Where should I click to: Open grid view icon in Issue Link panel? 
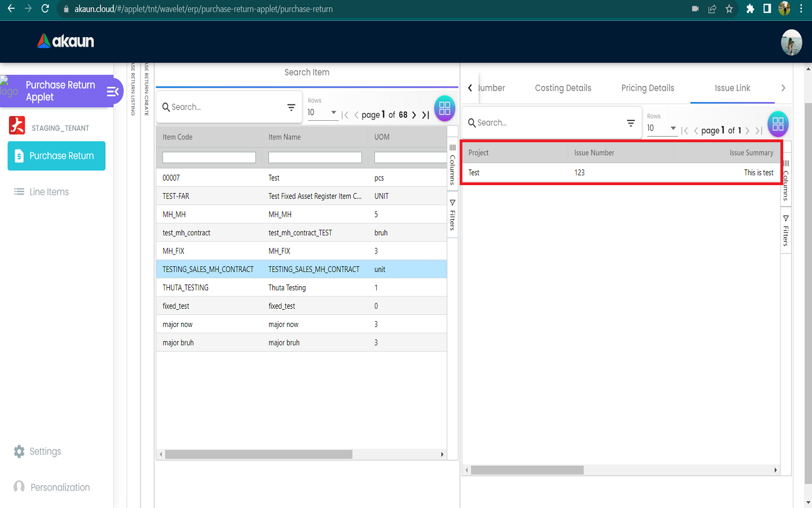pyautogui.click(x=778, y=124)
